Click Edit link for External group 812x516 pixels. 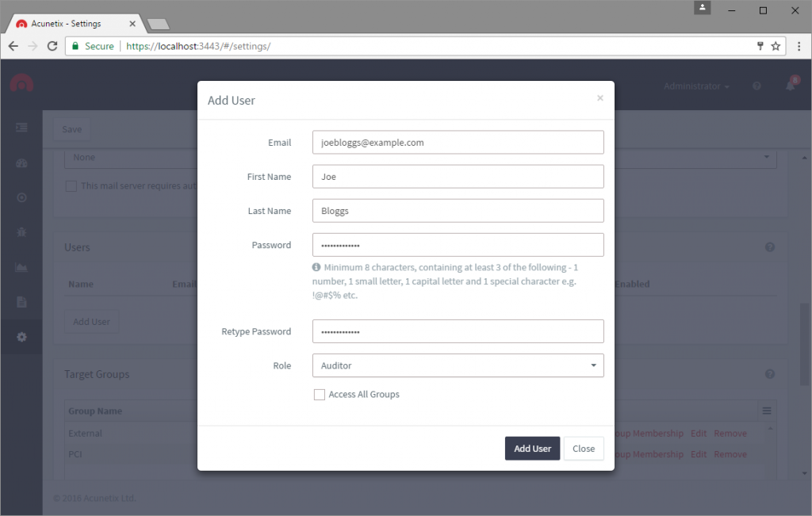699,434
